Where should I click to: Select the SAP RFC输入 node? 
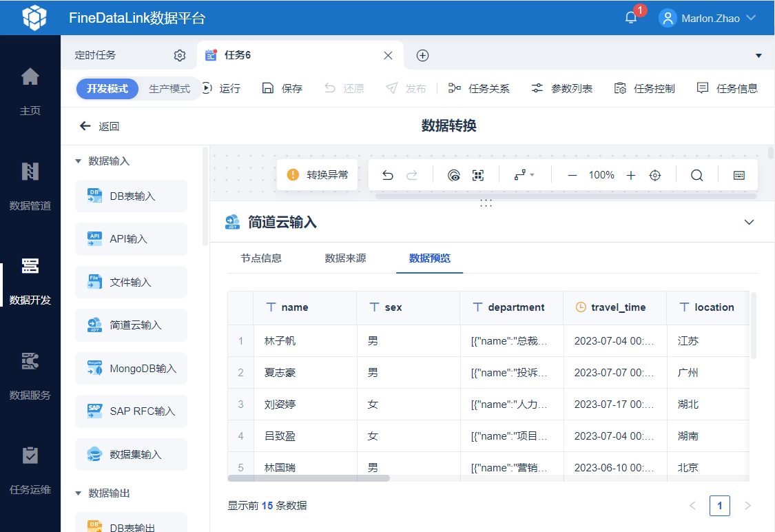131,411
